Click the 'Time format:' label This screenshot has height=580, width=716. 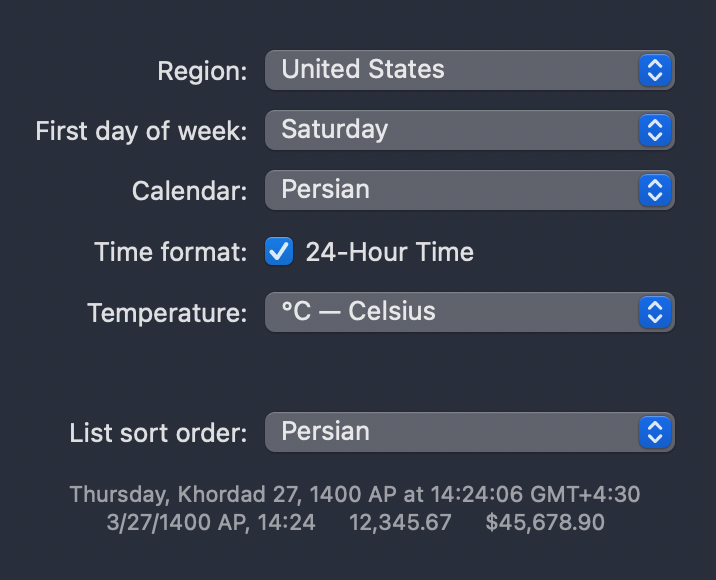170,252
